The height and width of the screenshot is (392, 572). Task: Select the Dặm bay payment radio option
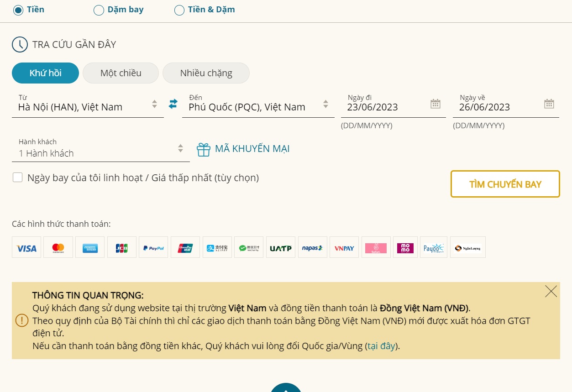[x=99, y=10]
